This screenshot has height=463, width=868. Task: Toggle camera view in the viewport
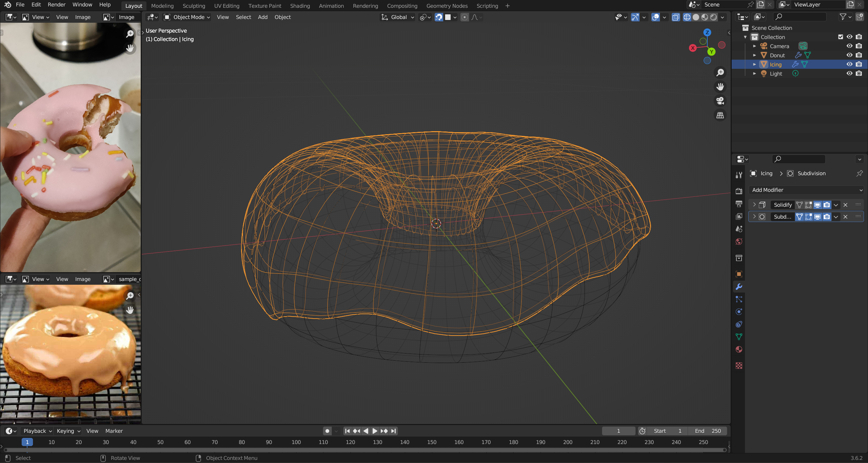click(720, 101)
